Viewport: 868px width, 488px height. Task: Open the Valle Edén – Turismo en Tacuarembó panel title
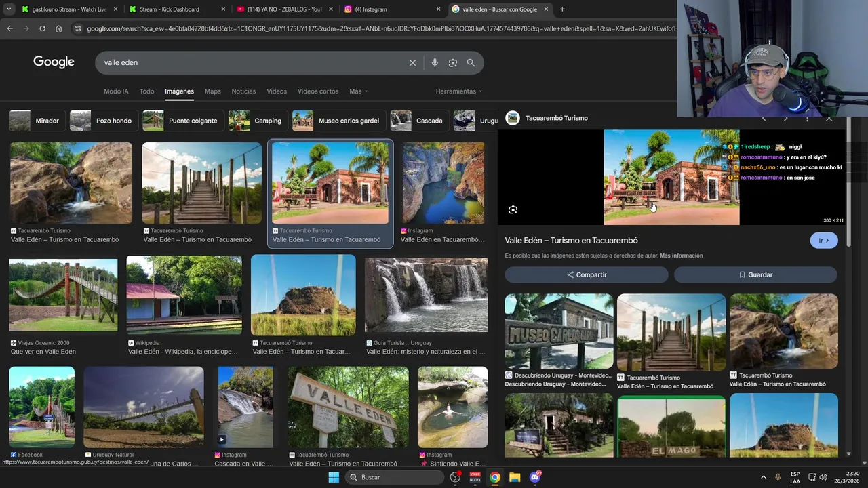571,241
